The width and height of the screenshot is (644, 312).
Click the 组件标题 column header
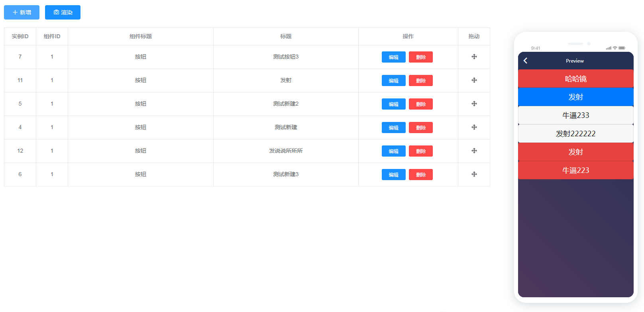(x=141, y=36)
